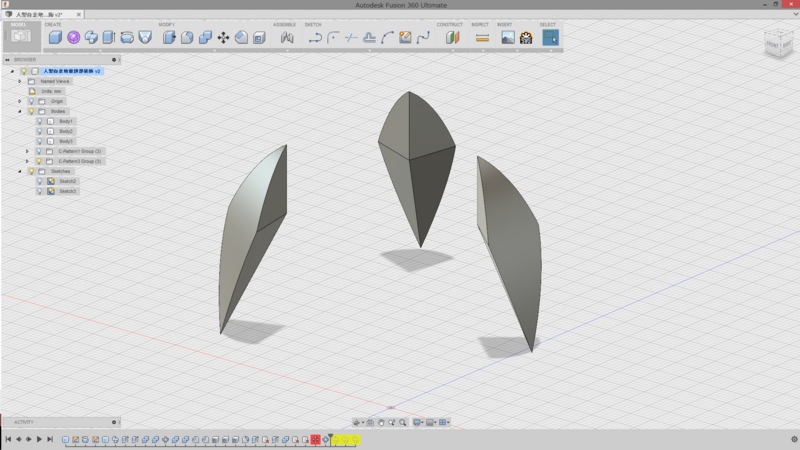The height and width of the screenshot is (450, 800).
Task: Toggle visibility of Body1
Action: 39,121
